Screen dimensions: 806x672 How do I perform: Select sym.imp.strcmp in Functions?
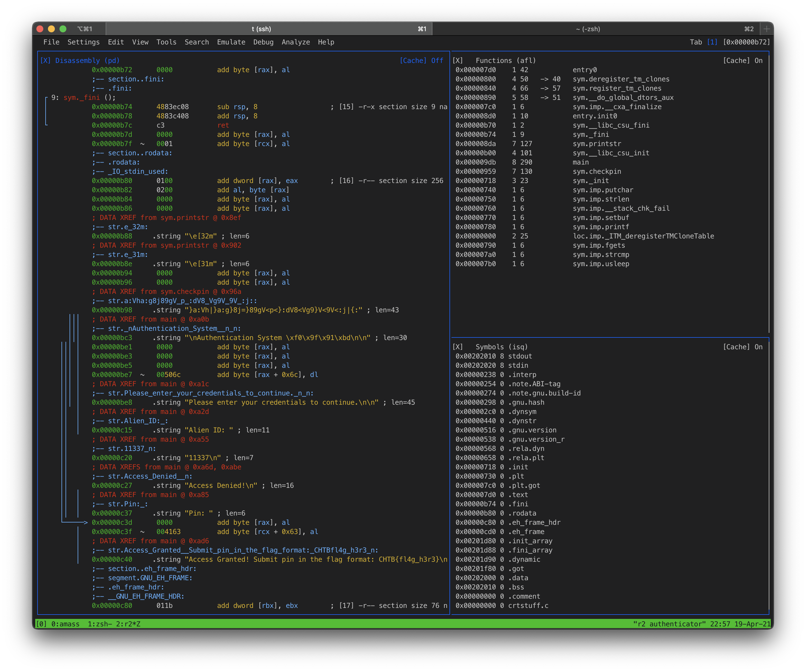point(542,254)
